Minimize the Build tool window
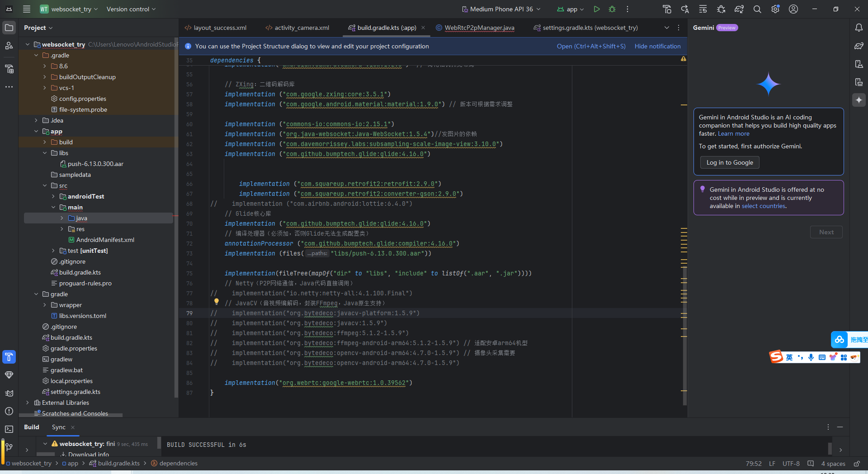The height and width of the screenshot is (474, 868). point(840,427)
